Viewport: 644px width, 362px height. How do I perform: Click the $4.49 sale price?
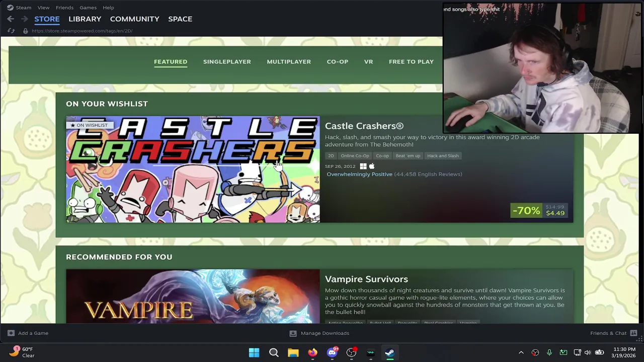click(555, 213)
